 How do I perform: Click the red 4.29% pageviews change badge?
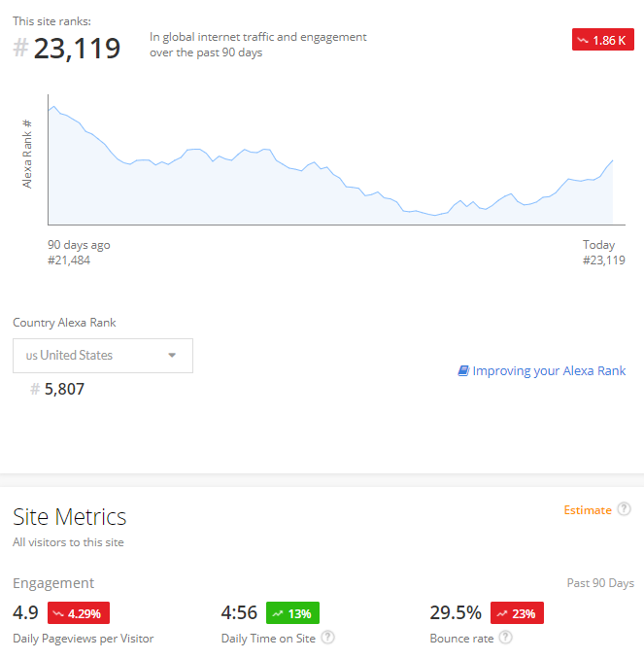tap(79, 613)
